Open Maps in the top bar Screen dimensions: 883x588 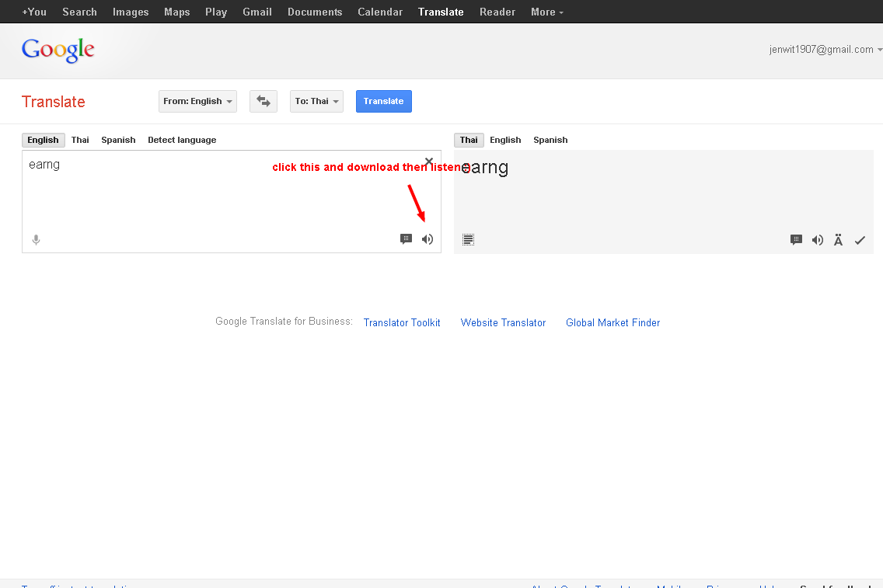(176, 12)
